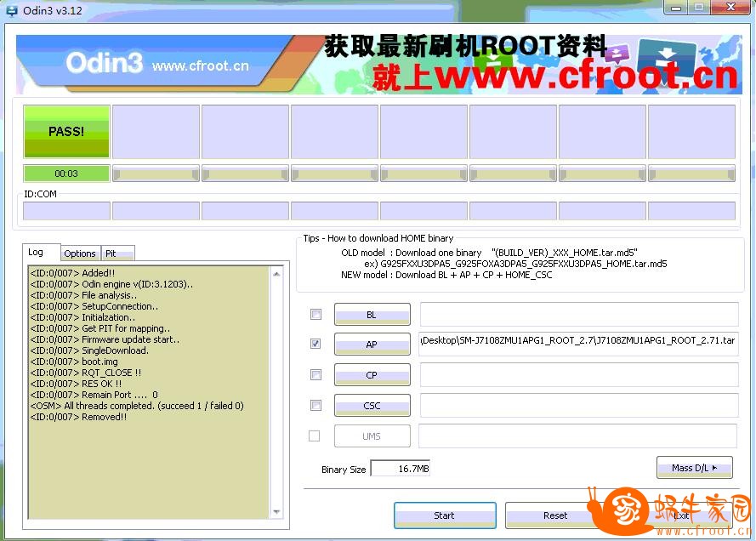
Task: Click the green PASS! status box
Action: pyautogui.click(x=66, y=131)
